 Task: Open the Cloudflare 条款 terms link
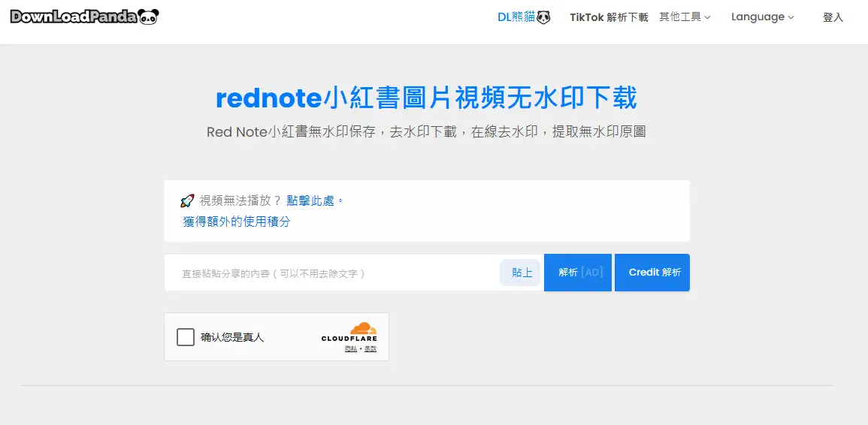click(370, 348)
